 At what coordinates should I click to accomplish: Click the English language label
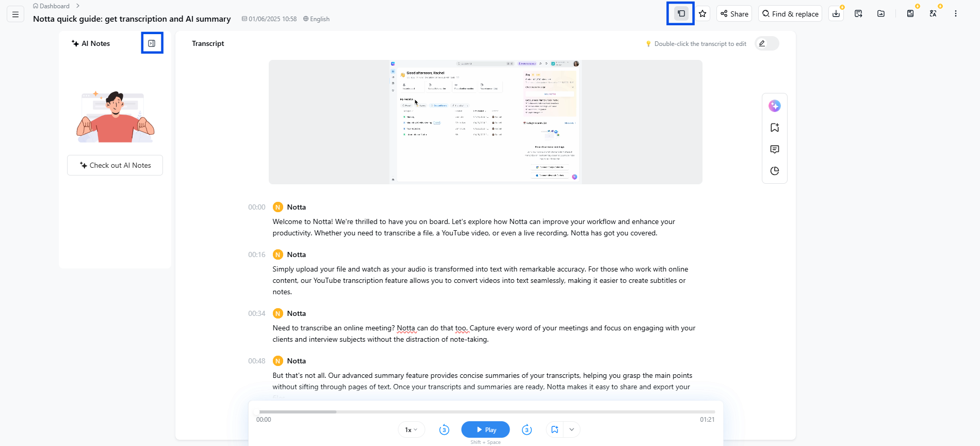tap(316, 19)
